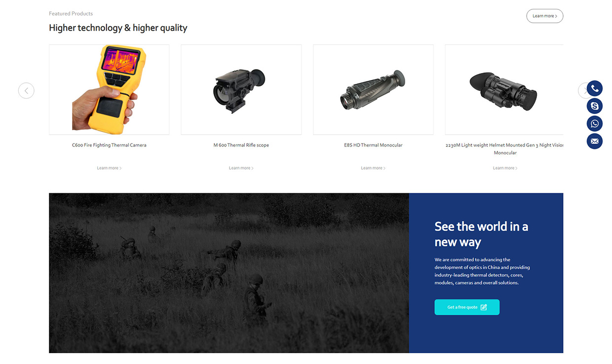612x364 pixels.
Task: Click the soldiers in field banner image
Action: click(229, 273)
